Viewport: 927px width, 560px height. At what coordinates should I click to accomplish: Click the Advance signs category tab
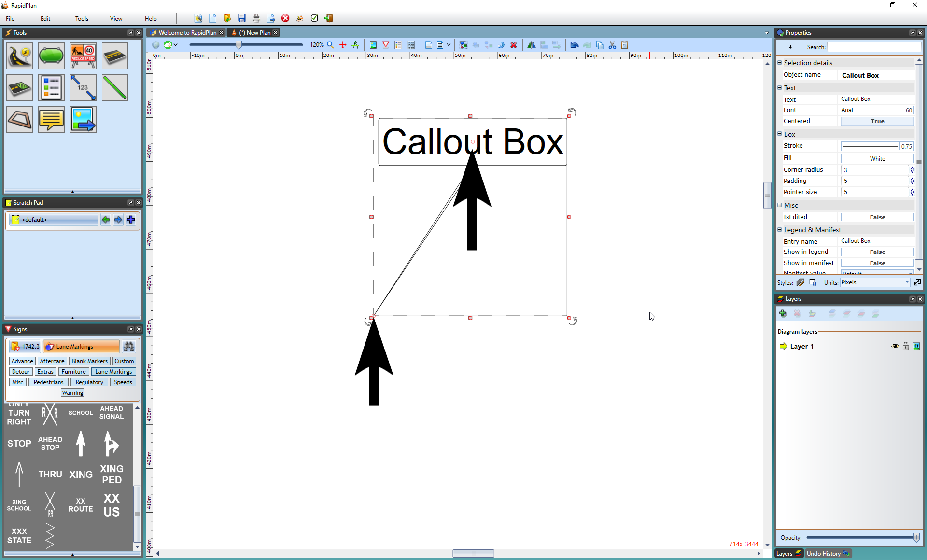pyautogui.click(x=23, y=361)
